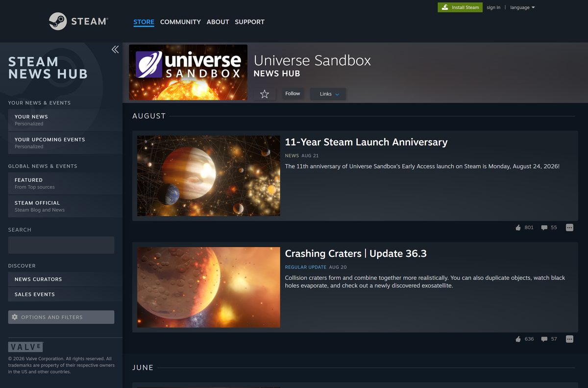Click the Valve logo in sidebar footer

click(x=25, y=347)
